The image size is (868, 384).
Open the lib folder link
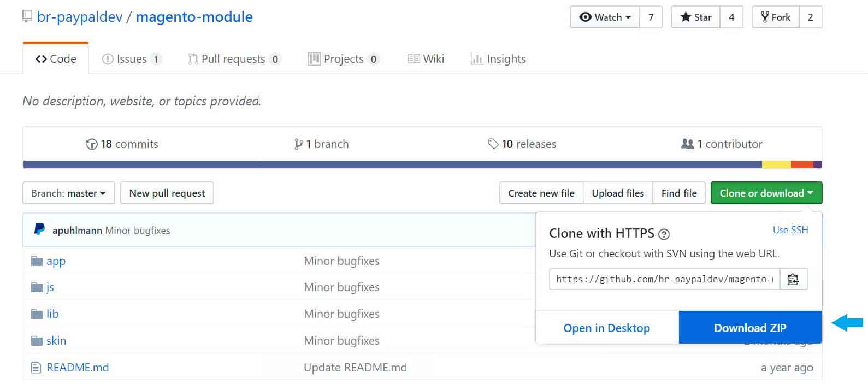52,314
